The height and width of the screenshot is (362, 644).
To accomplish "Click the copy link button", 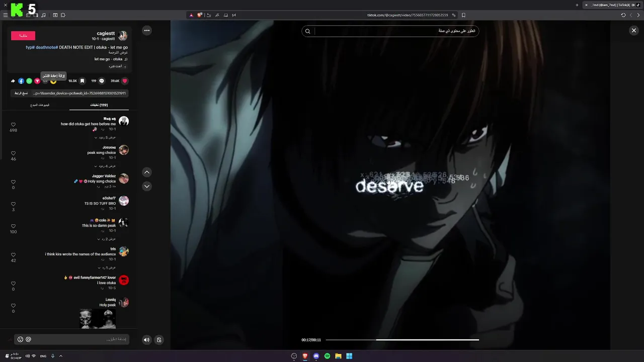I will coord(21,93).
